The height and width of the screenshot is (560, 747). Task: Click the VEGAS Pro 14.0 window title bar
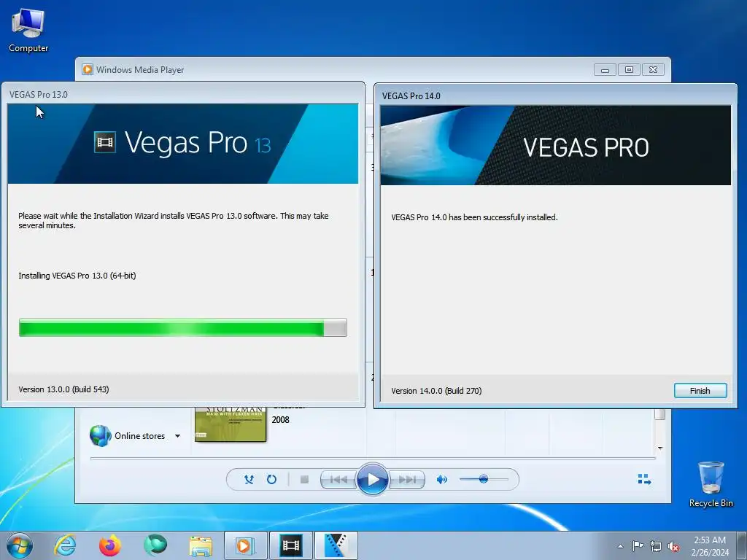(x=555, y=96)
